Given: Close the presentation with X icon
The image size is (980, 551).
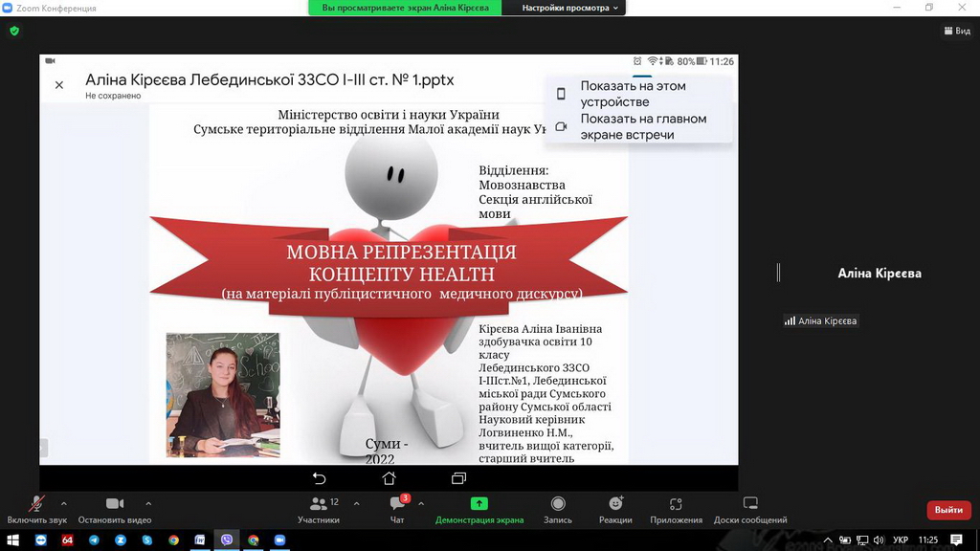Looking at the screenshot, I should tap(59, 85).
